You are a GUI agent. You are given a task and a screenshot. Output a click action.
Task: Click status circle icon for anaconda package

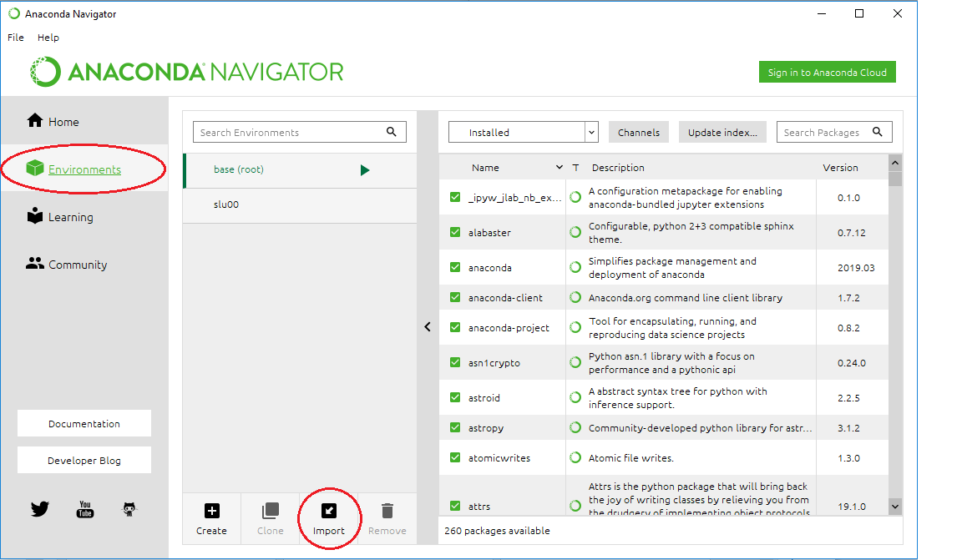click(x=575, y=267)
